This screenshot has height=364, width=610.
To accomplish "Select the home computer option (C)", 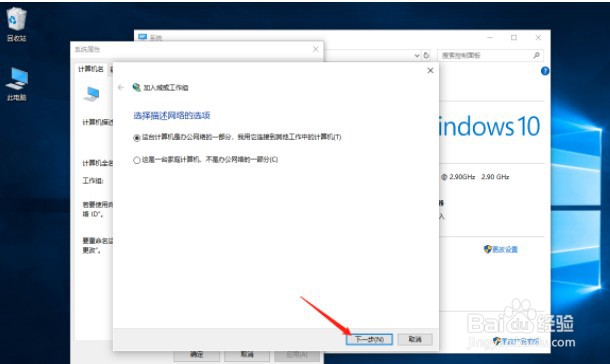I will click(205, 159).
